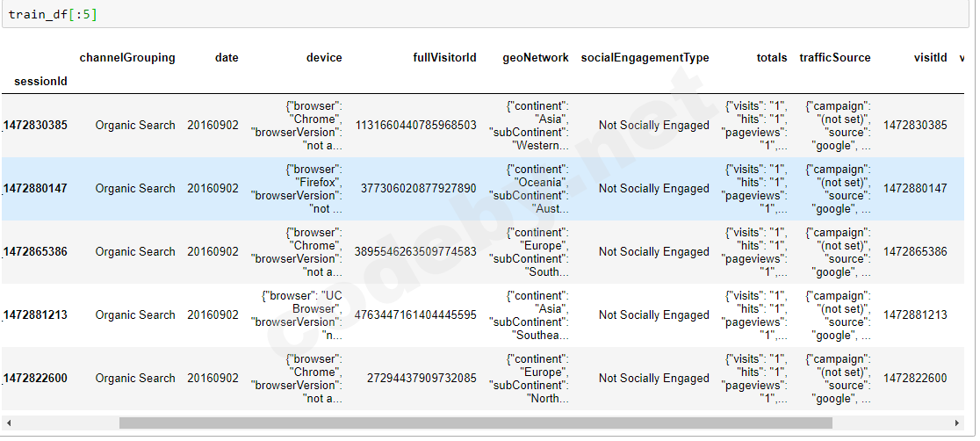This screenshot has width=980, height=441.
Task: Click the scrollbar left arrow
Action: [8, 423]
